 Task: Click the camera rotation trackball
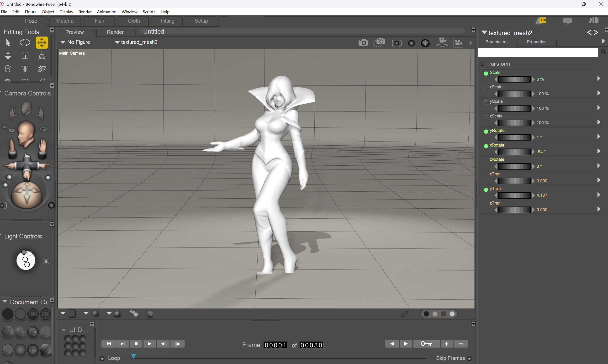27,195
